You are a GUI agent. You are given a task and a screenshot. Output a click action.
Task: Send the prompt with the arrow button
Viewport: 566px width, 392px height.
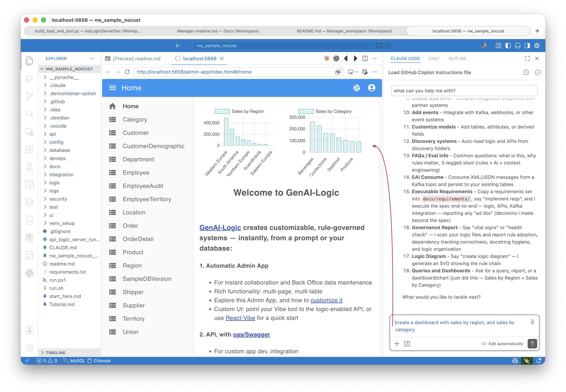[532, 344]
